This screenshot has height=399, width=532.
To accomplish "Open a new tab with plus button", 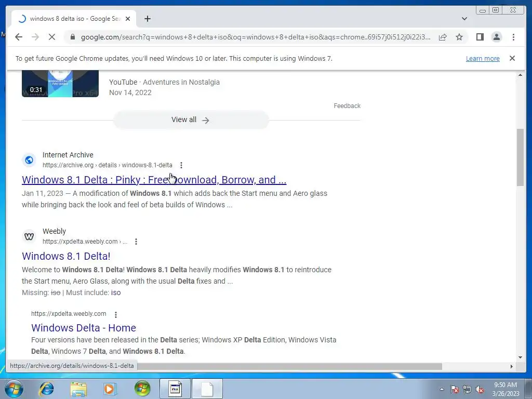I will tap(147, 19).
